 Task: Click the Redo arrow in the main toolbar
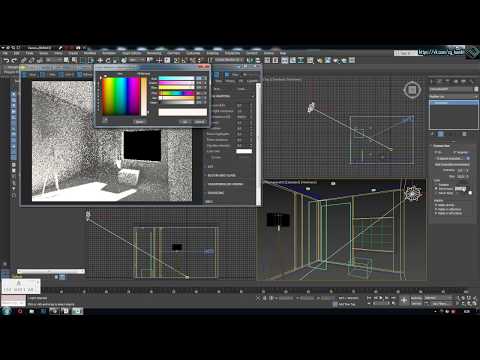tap(14, 60)
